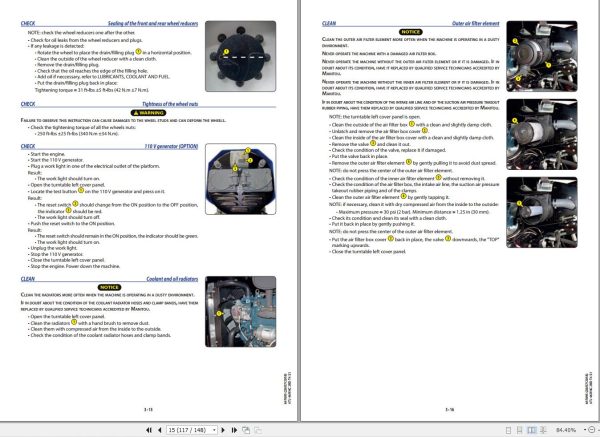Enable continuous page scrolling layout
Image resolution: width=600 pixels, height=437 pixels.
tap(520, 430)
